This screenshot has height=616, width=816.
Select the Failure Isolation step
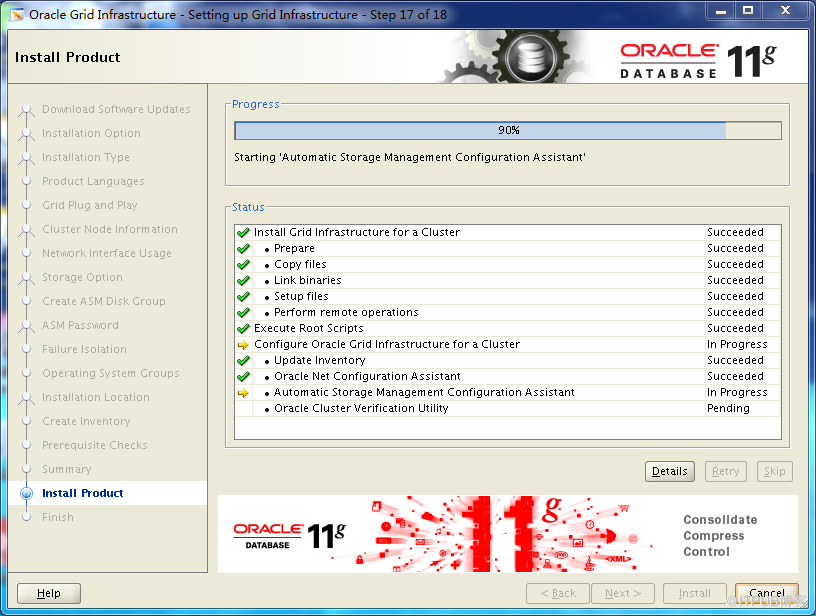click(84, 349)
